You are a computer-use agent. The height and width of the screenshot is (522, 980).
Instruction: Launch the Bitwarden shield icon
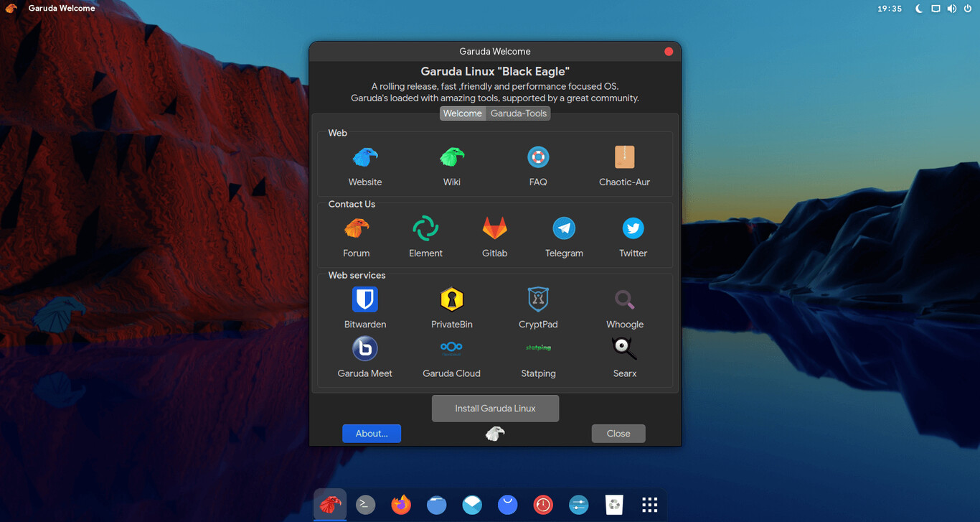tap(365, 299)
